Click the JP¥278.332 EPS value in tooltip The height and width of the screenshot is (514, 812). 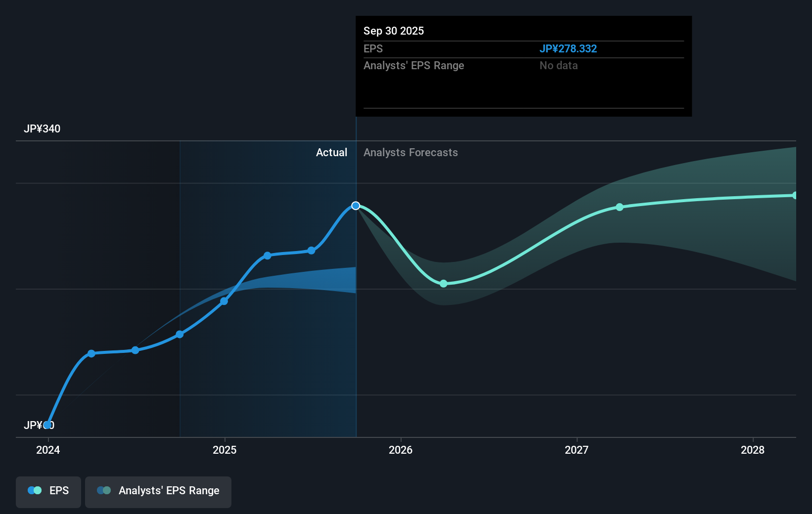pyautogui.click(x=568, y=49)
